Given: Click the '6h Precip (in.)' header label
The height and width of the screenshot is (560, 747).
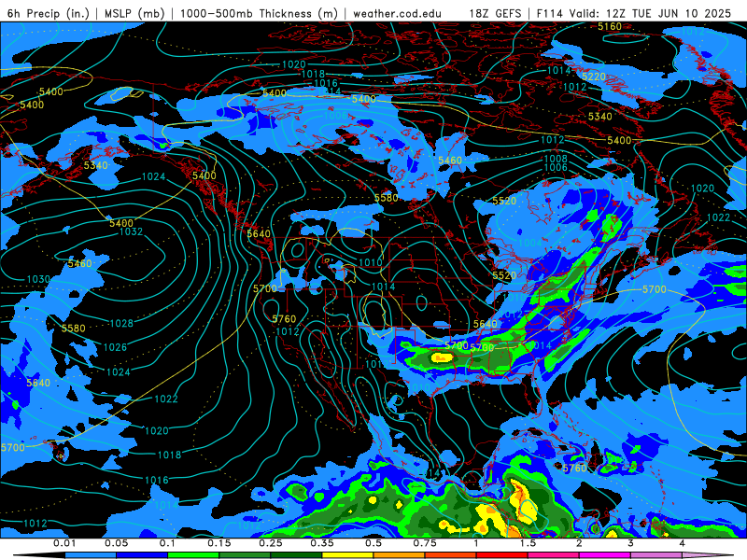Looking at the screenshot, I should (x=49, y=13).
